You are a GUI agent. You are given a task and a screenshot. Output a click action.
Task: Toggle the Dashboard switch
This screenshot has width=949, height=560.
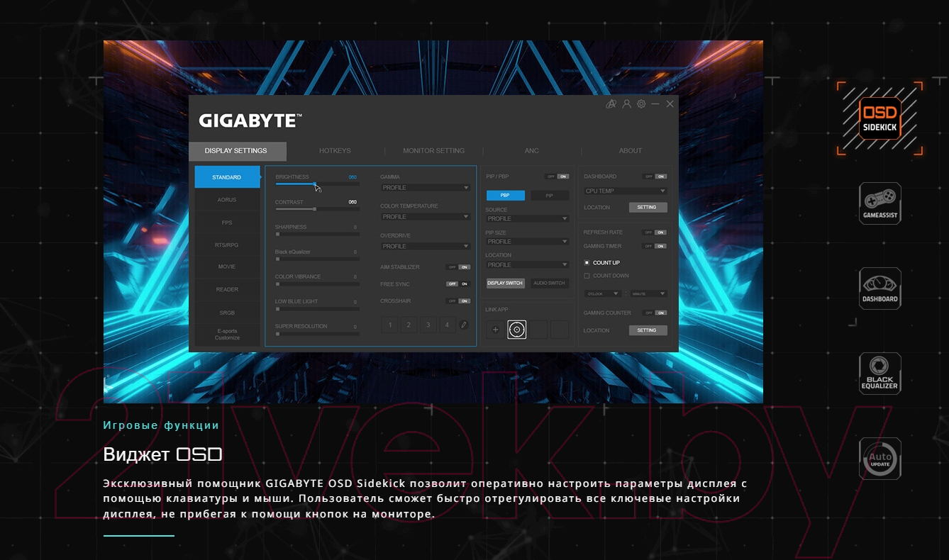(655, 177)
